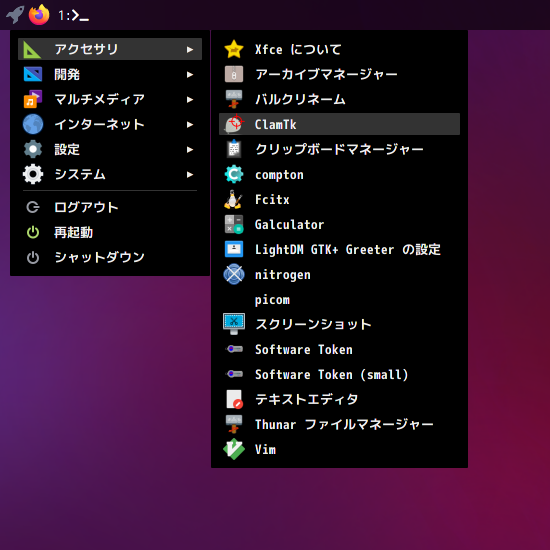This screenshot has width=550, height=550.
Task: Click the Software Token (small) key icon
Action: [234, 374]
